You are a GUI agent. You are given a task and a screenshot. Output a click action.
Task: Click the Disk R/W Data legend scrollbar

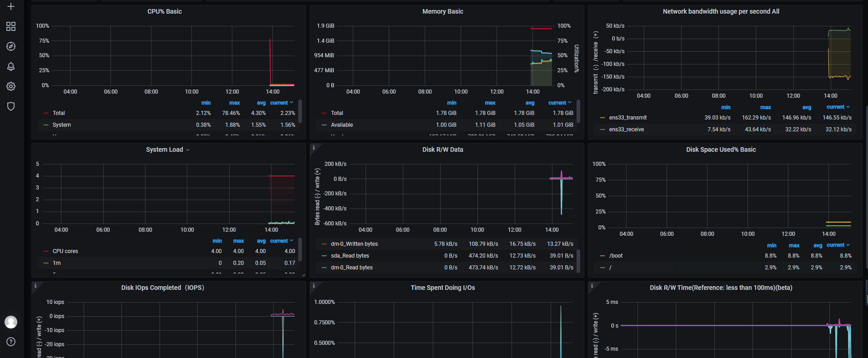point(578,261)
